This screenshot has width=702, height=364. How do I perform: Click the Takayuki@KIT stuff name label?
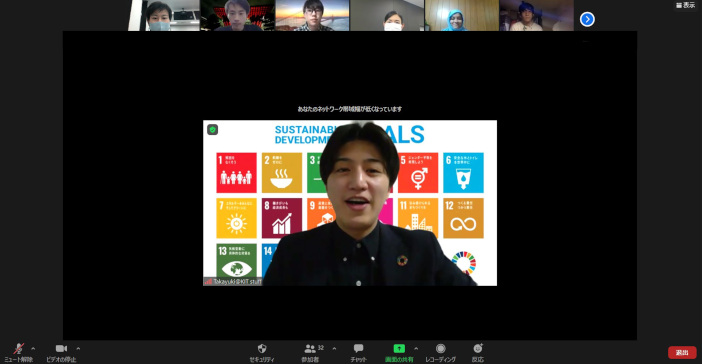[x=237, y=282]
